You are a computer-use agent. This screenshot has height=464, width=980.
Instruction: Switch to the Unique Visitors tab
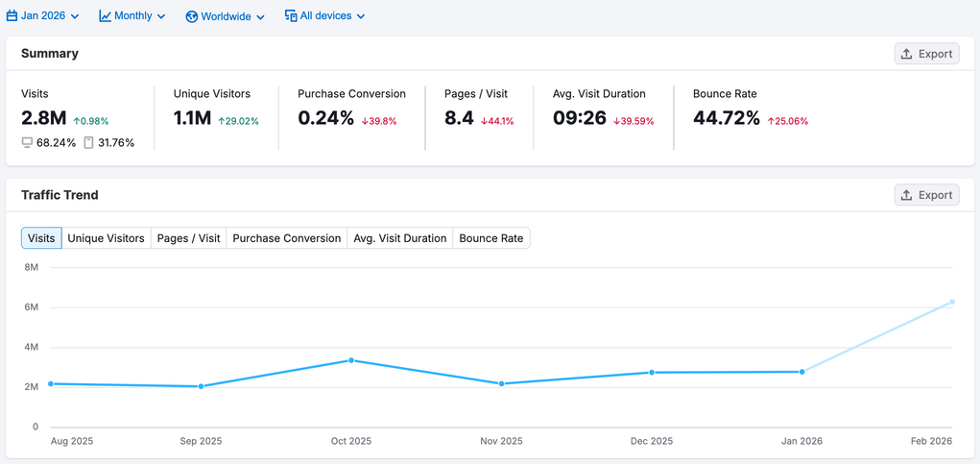pyautogui.click(x=106, y=238)
